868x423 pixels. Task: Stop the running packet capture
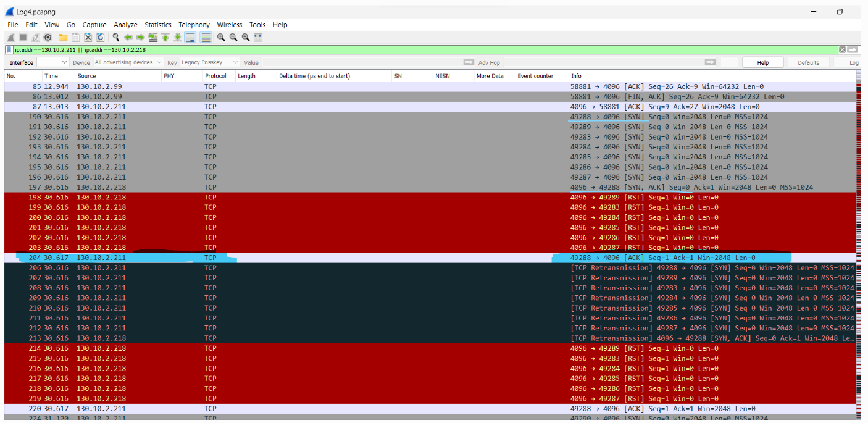point(23,37)
